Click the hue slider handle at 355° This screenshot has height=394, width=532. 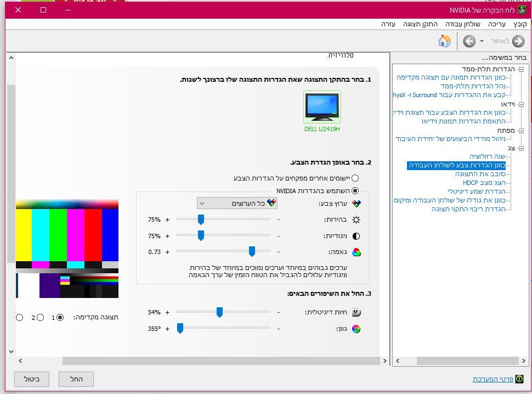pyautogui.click(x=180, y=328)
